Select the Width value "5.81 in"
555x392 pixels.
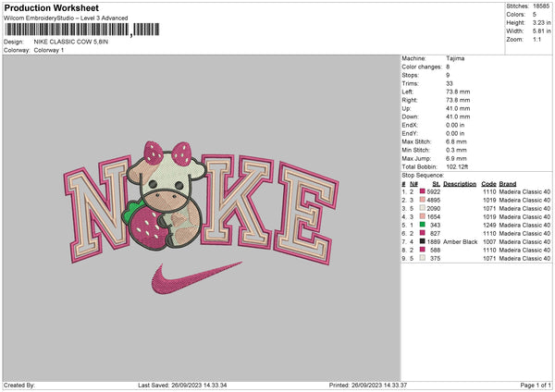(542, 31)
